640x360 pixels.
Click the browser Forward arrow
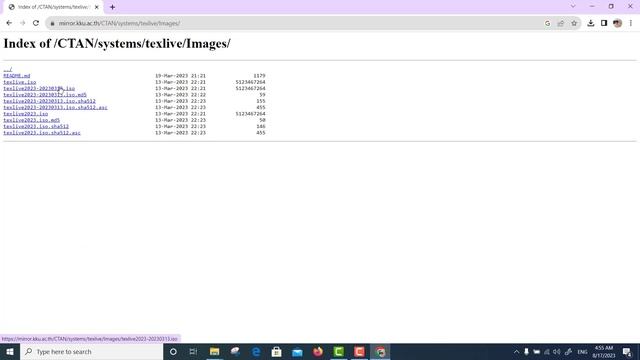click(22, 23)
